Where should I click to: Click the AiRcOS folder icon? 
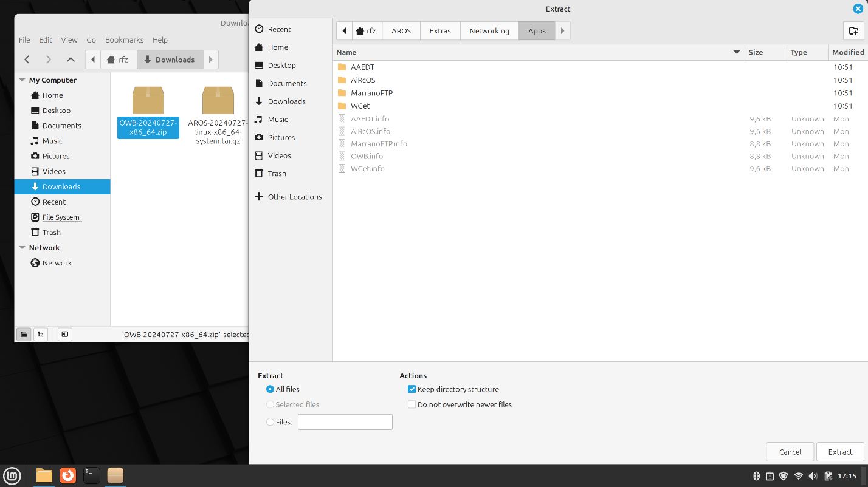pyautogui.click(x=342, y=80)
